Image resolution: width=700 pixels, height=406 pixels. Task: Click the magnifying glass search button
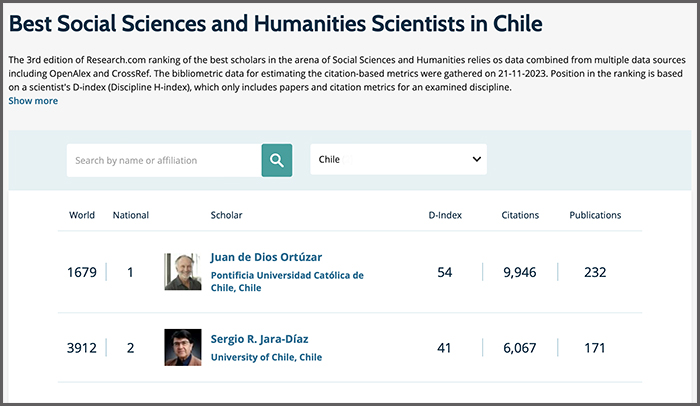pyautogui.click(x=277, y=160)
